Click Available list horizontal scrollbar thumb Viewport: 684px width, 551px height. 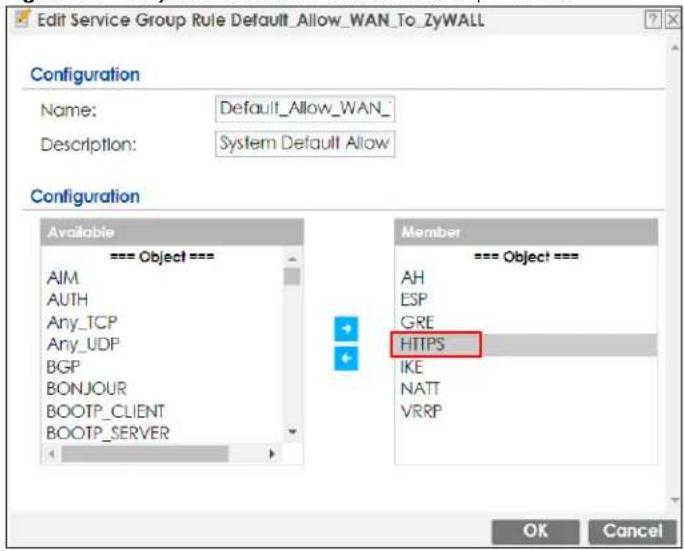point(145,454)
